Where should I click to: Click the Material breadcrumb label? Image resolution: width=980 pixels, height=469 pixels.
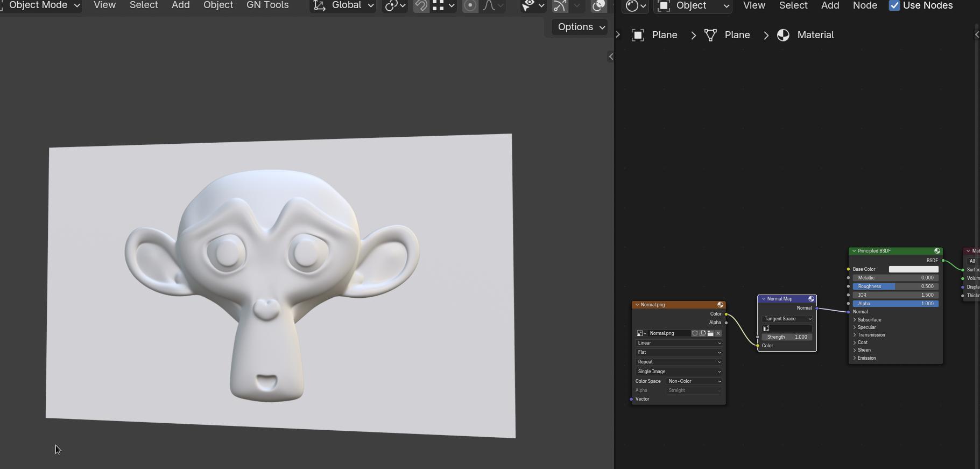(x=815, y=35)
